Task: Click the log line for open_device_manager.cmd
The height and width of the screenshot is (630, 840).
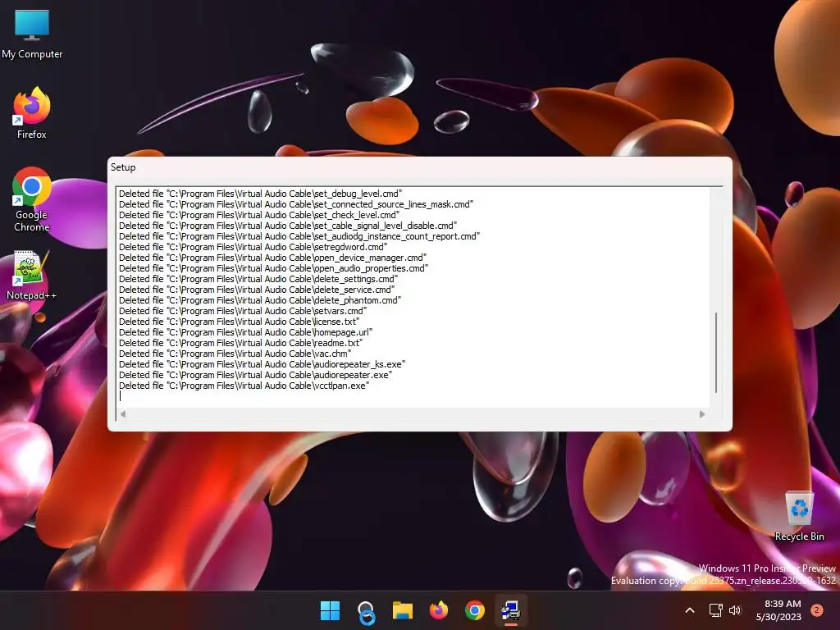Action: 272,258
